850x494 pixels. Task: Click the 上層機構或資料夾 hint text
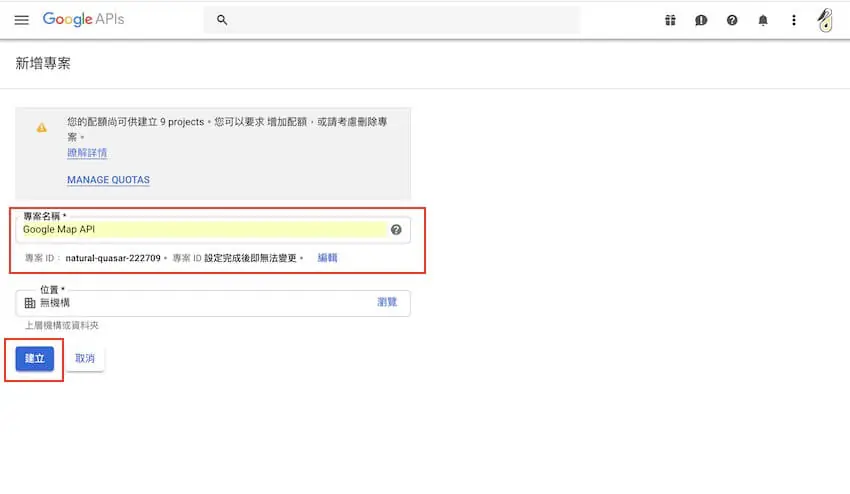tap(62, 325)
